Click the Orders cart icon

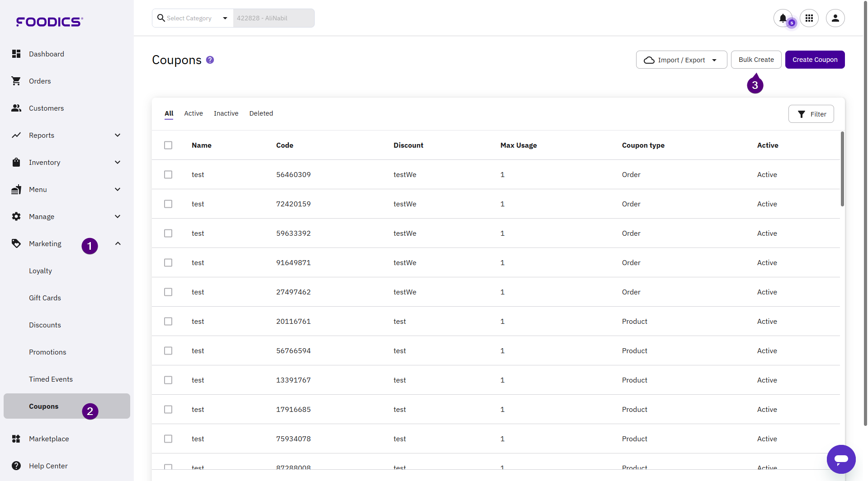[16, 81]
